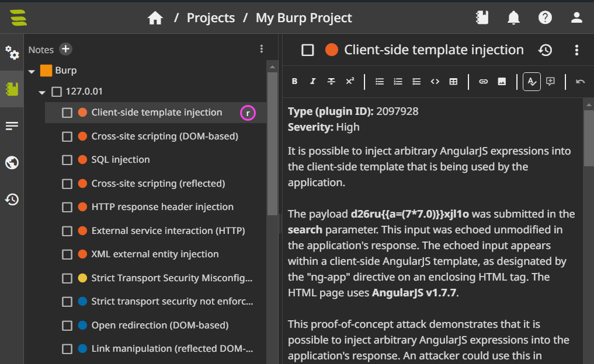Open the notifications bell
The image size is (594, 364).
click(513, 17)
